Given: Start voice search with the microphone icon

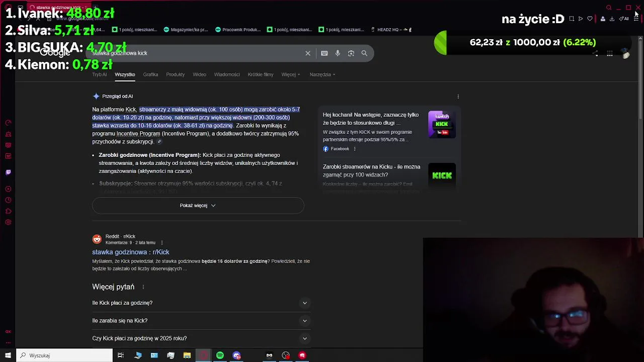Looking at the screenshot, I should pyautogui.click(x=338, y=53).
